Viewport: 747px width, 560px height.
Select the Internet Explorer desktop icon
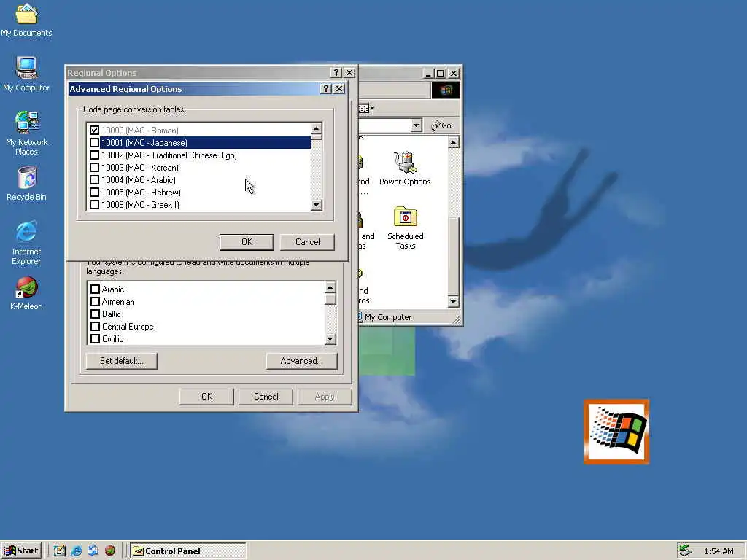coord(26,242)
